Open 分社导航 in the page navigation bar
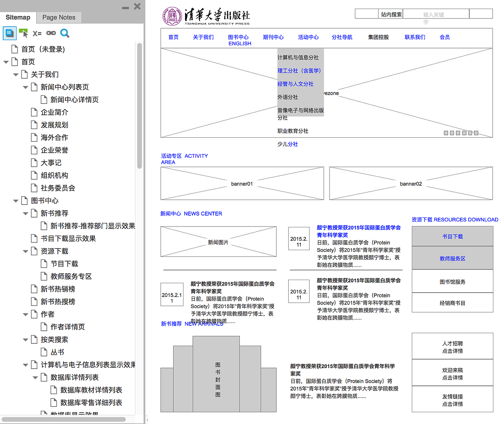Screen dimensions: 504x424 tap(342, 37)
